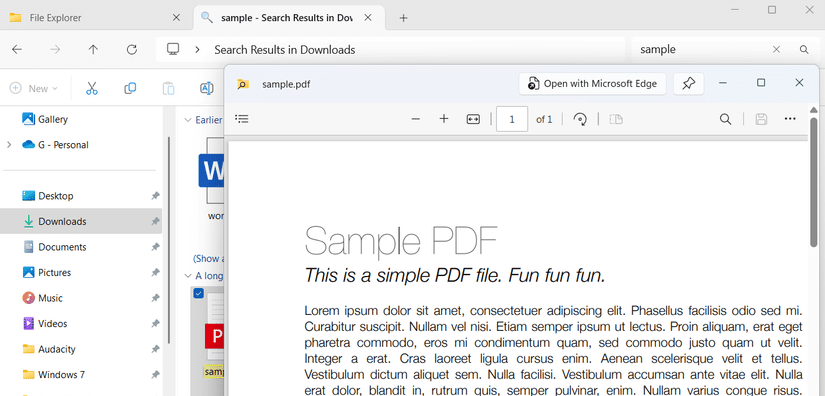825x396 pixels.
Task: Zoom in the PDF with plus icon
Action: pos(444,119)
